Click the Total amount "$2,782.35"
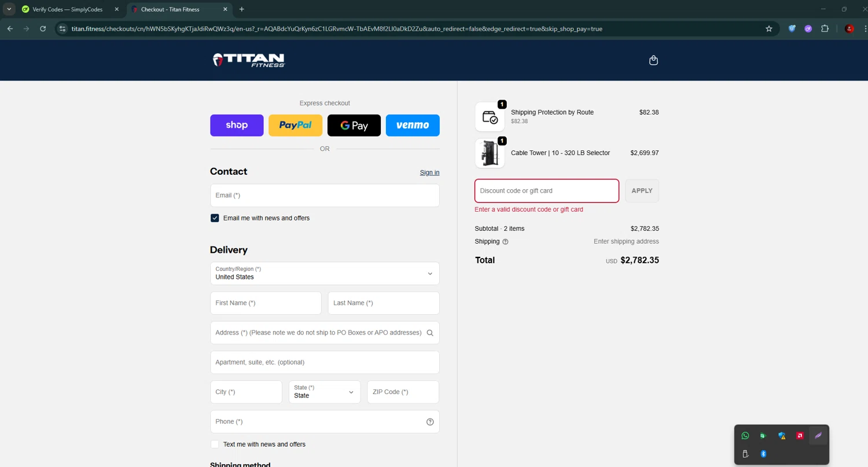 tap(639, 260)
